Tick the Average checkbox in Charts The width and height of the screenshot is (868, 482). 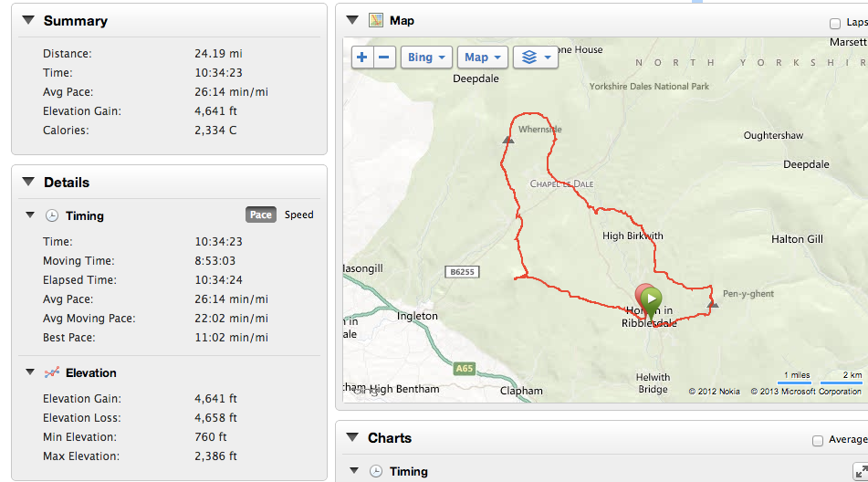[x=818, y=441]
